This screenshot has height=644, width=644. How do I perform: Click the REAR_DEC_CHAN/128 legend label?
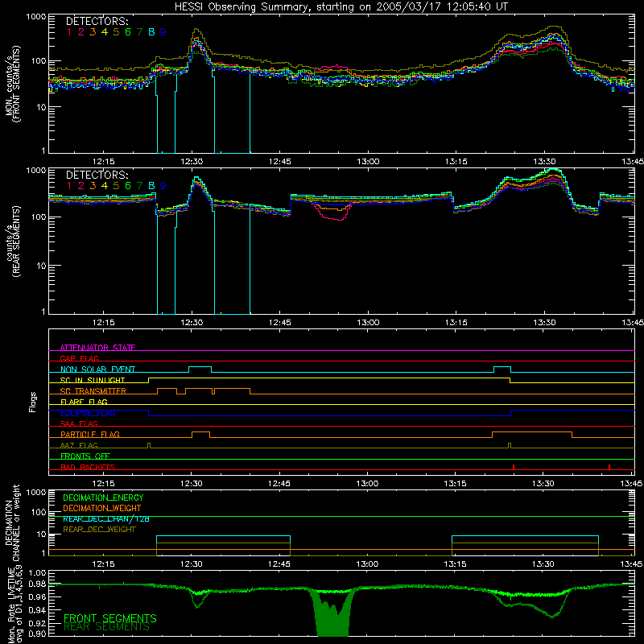pyautogui.click(x=106, y=518)
